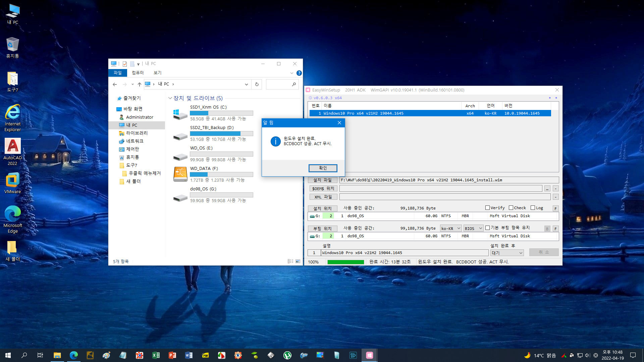Open the AutoCAD 2022 desktop icon
Viewport: 644px width, 362px height.
13,152
